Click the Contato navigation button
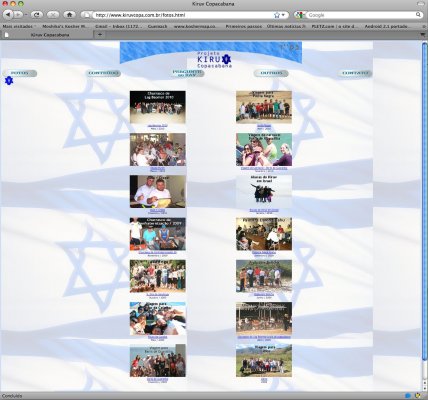428x400 pixels. pyautogui.click(x=355, y=73)
